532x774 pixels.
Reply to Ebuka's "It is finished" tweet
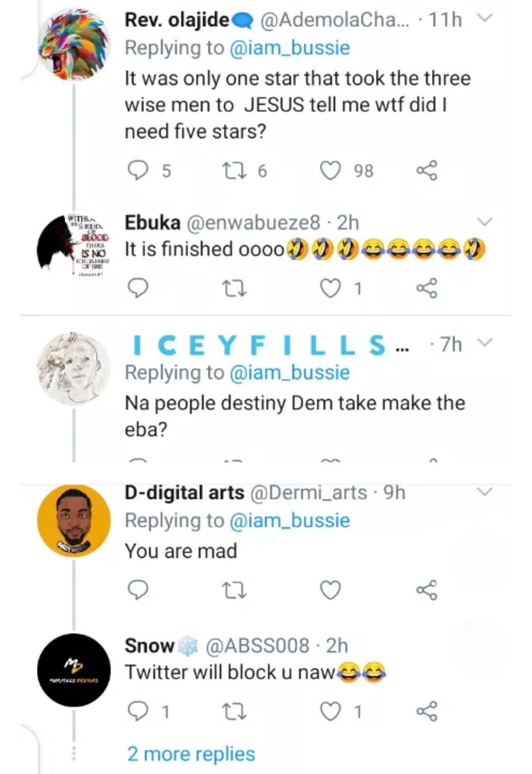point(138,288)
